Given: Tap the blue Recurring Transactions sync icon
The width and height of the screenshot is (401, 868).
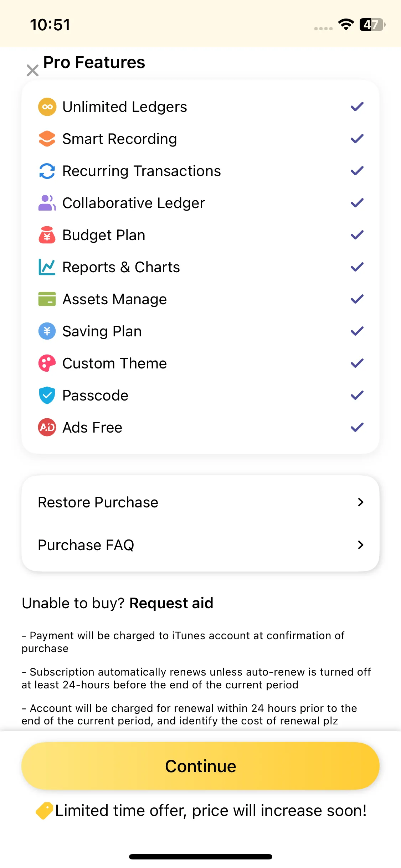Looking at the screenshot, I should (x=47, y=171).
